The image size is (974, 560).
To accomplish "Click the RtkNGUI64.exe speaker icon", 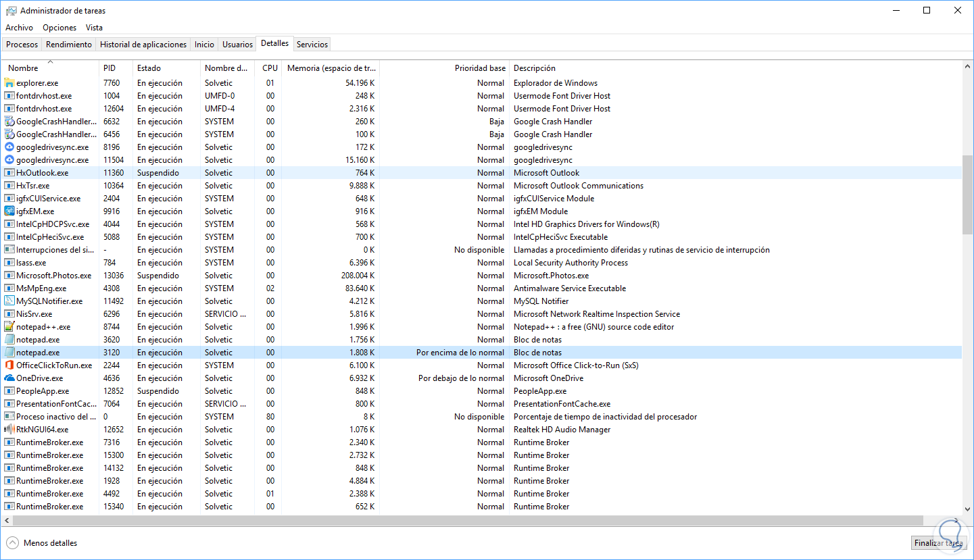I will point(9,430).
